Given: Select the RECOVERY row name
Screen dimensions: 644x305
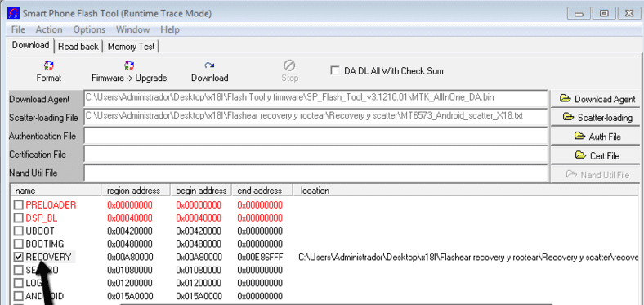Looking at the screenshot, I should (x=48, y=258).
